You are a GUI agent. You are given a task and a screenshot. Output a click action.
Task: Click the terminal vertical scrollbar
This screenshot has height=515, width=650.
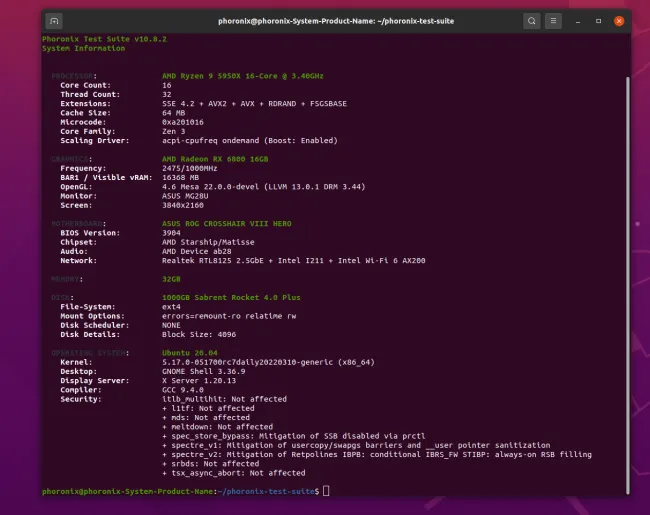pos(628,285)
